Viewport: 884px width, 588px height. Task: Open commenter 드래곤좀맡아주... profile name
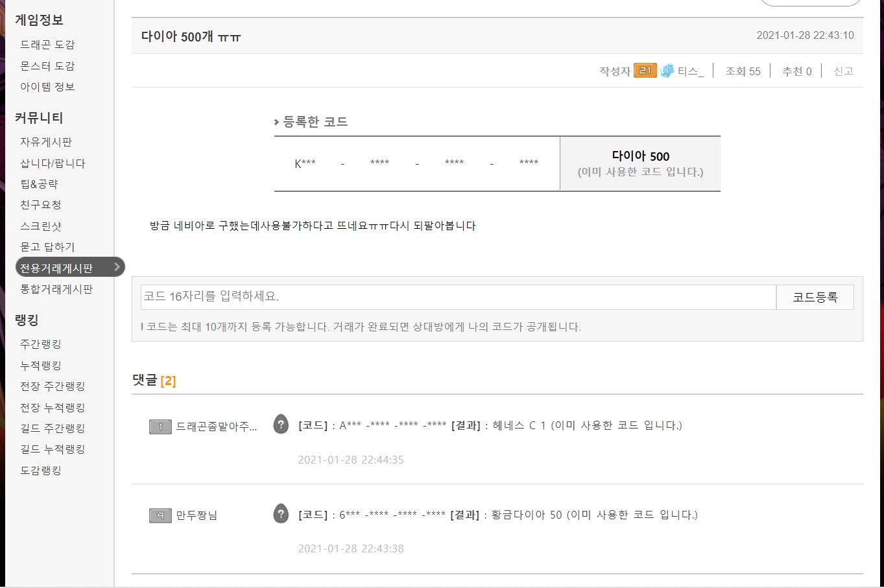pos(217,427)
